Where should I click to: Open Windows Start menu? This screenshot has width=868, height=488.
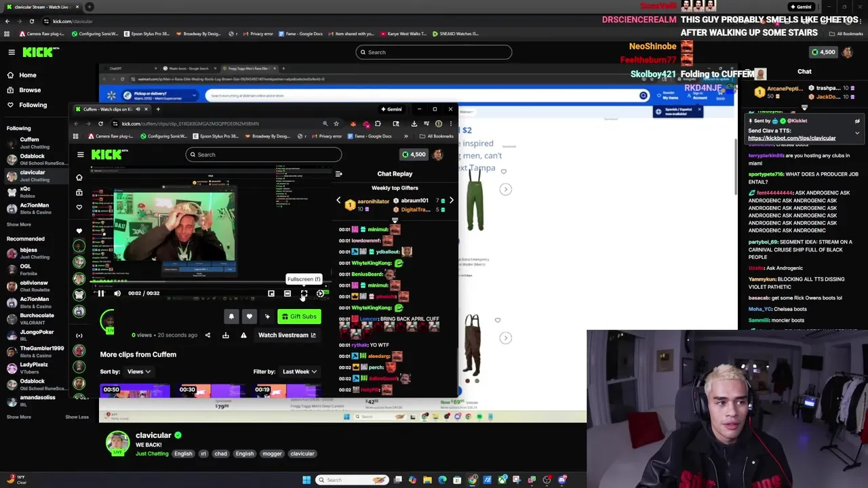[307, 480]
